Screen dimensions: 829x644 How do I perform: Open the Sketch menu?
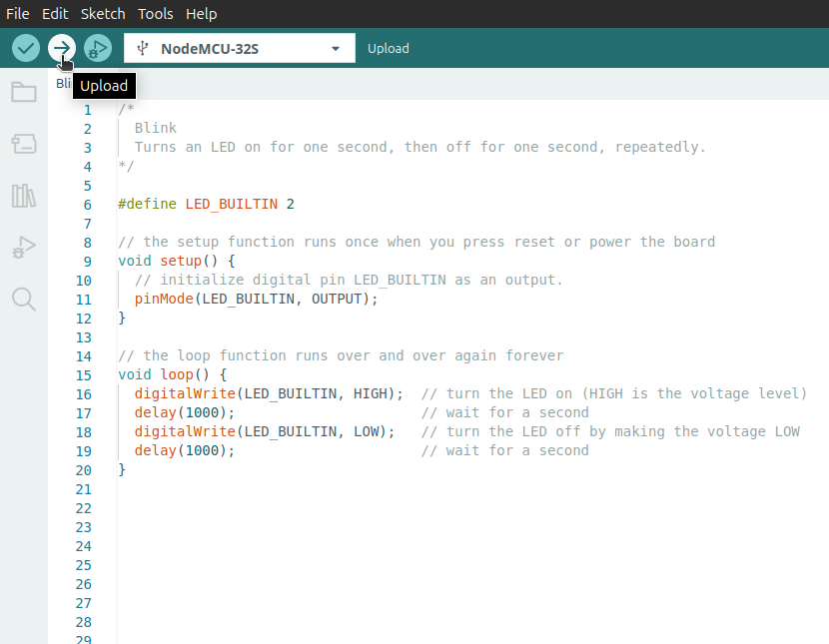pos(103,14)
